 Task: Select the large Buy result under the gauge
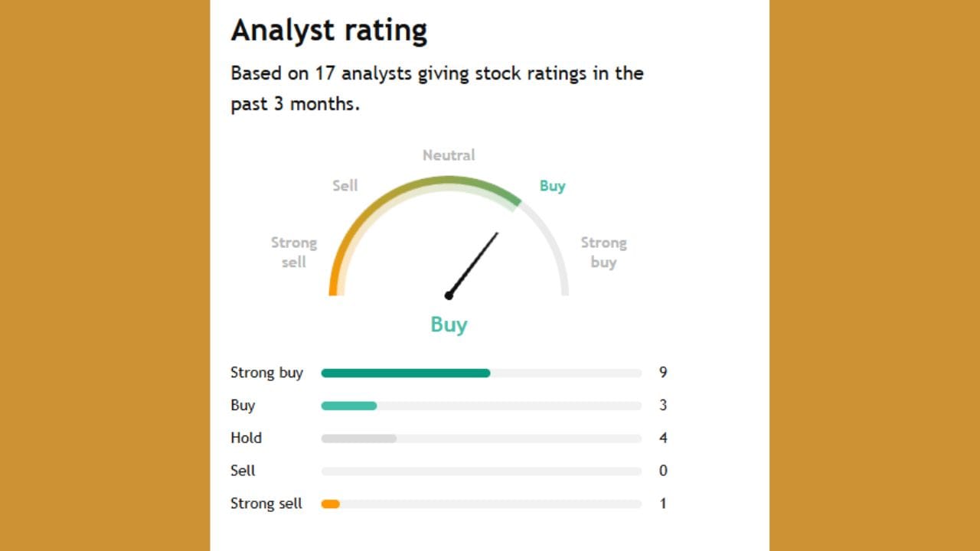[x=449, y=324]
